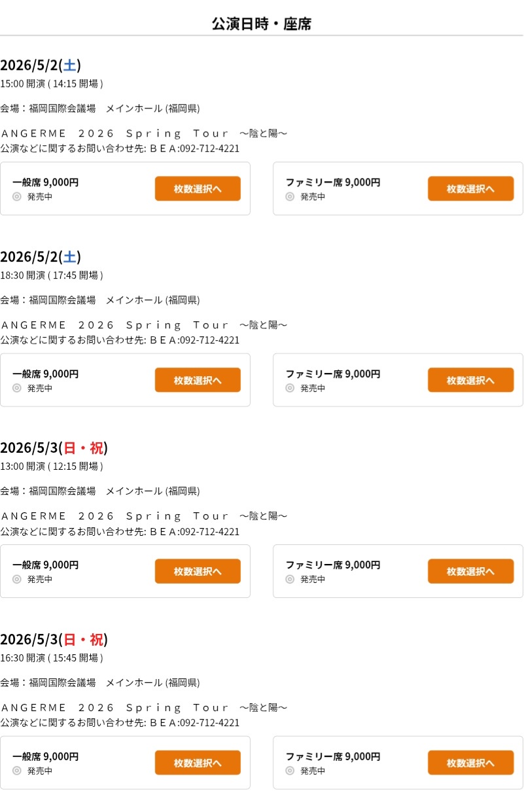532x808 pixels.
Task: Open 枚数選択へ for ファミリー席, 5/3 16:30 show
Action: pos(470,763)
